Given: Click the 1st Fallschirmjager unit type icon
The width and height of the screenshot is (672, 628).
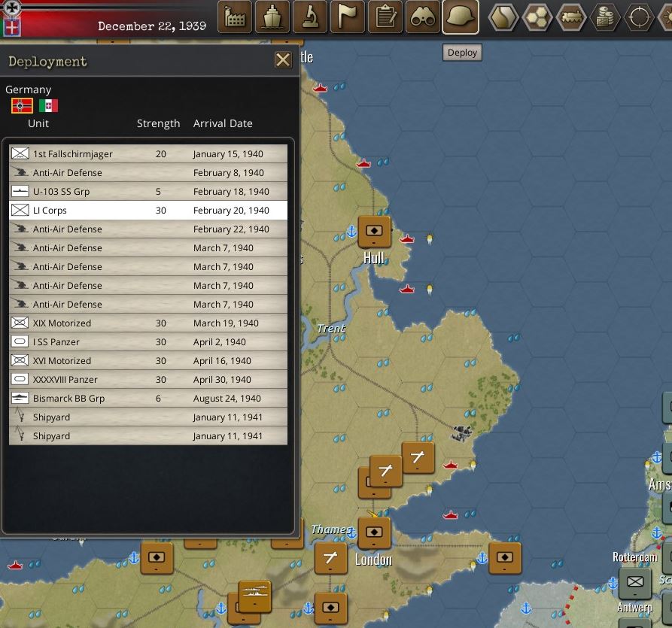Looking at the screenshot, I should pos(20,153).
